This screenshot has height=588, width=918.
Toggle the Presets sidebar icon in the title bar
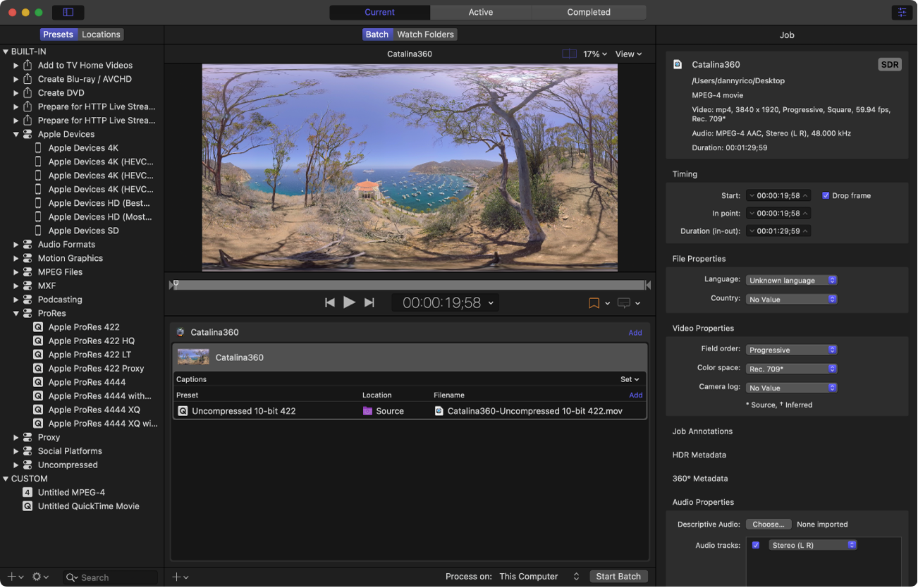pos(68,12)
